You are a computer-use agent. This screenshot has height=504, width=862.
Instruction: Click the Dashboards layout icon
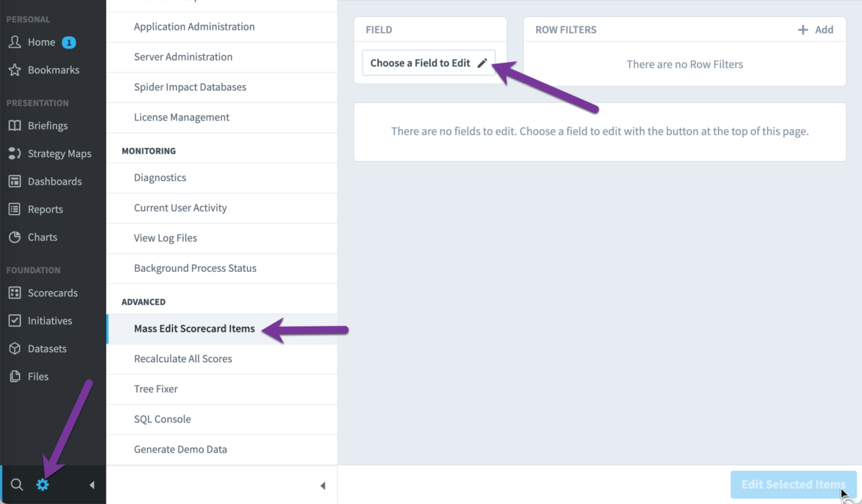tap(14, 182)
